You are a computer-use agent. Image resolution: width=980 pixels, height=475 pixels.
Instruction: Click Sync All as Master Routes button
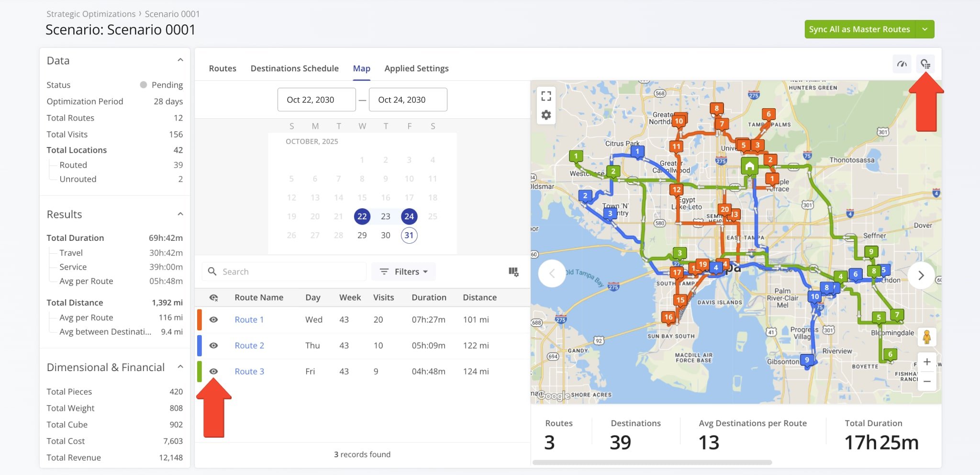pos(859,29)
